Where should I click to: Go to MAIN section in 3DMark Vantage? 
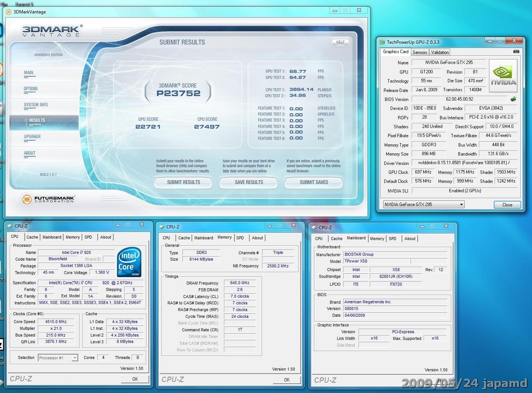coord(29,73)
